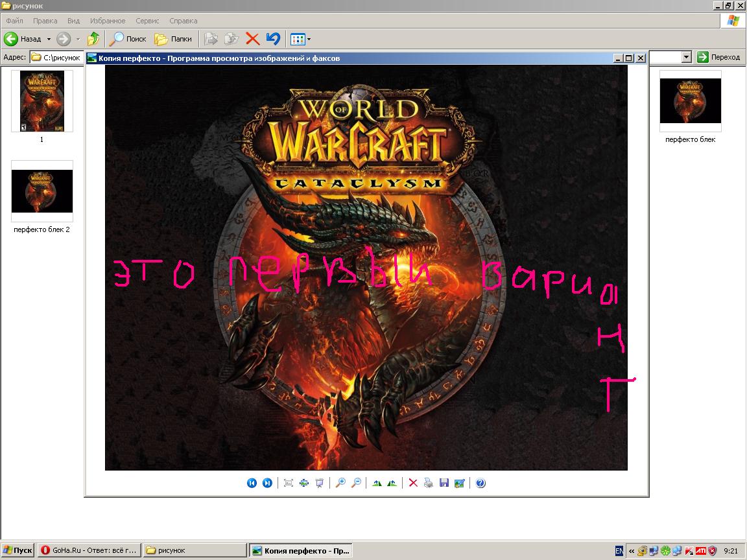The height and width of the screenshot is (560, 747).
Task: Rotate image clockwise
Action: coord(376,483)
